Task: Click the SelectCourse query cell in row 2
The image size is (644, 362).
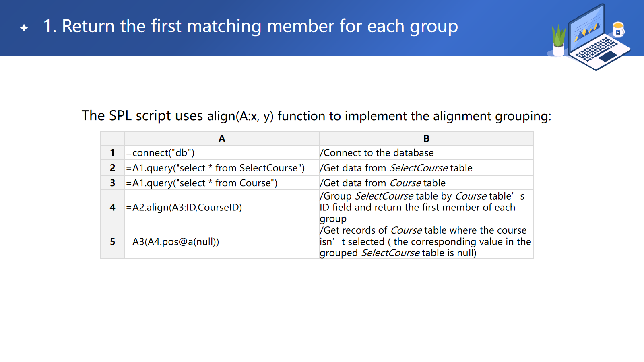Action: (222, 168)
